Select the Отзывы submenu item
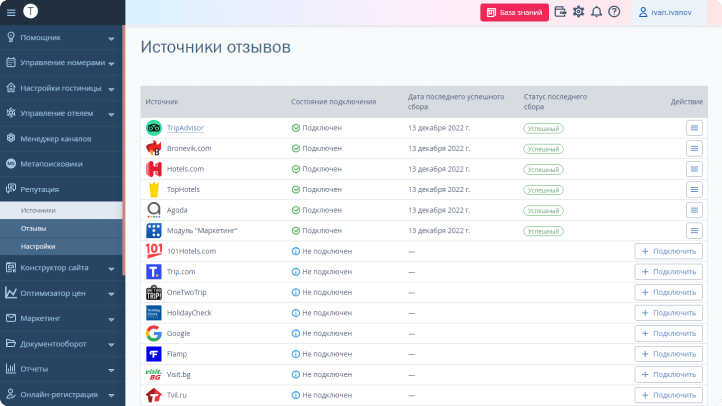 pos(61,228)
